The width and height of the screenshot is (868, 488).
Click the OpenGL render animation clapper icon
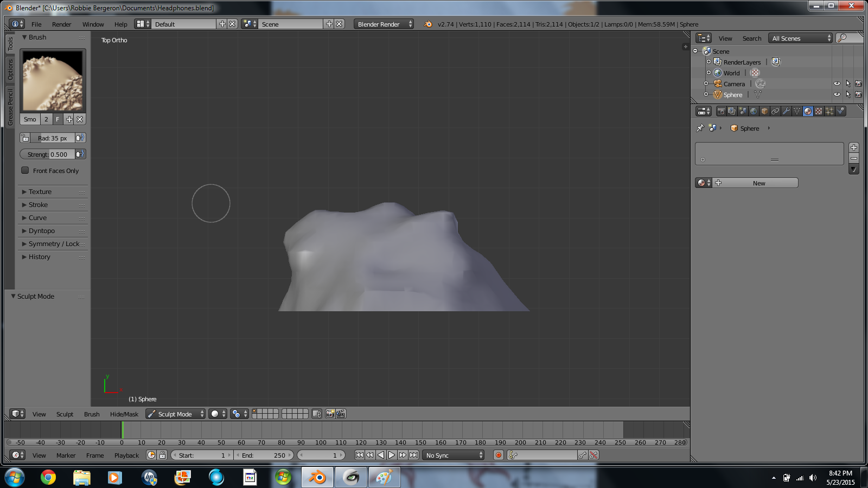[x=341, y=414]
